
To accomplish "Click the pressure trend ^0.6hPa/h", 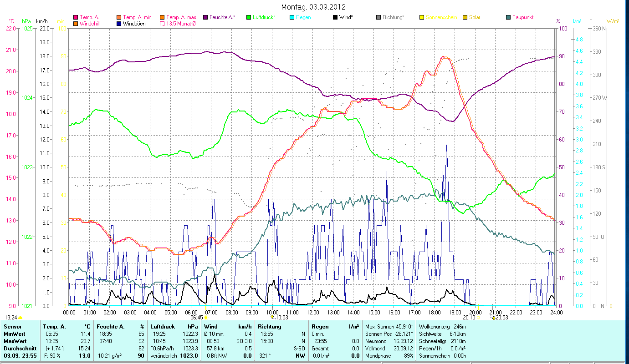I will point(162,348).
